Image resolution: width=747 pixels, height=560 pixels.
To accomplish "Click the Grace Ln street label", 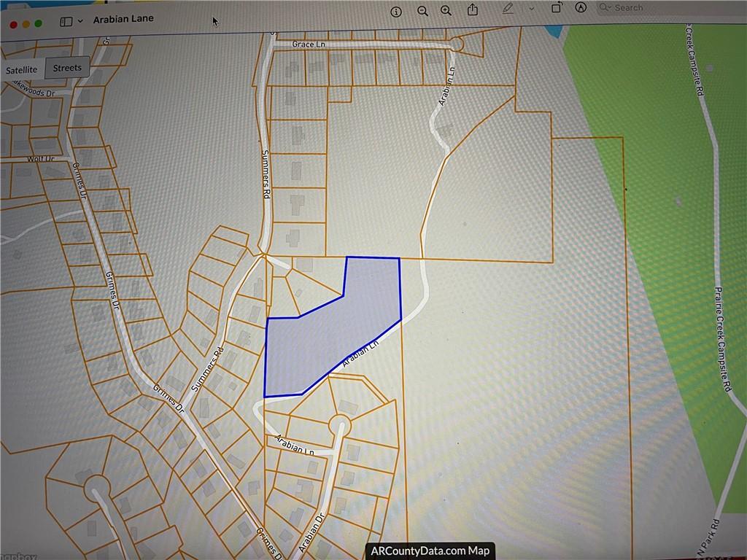I will (x=309, y=44).
